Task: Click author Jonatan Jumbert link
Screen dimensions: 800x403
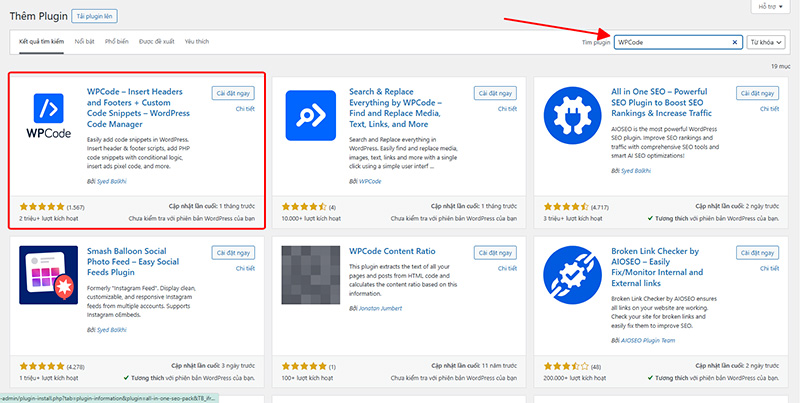Action: pyautogui.click(x=381, y=309)
